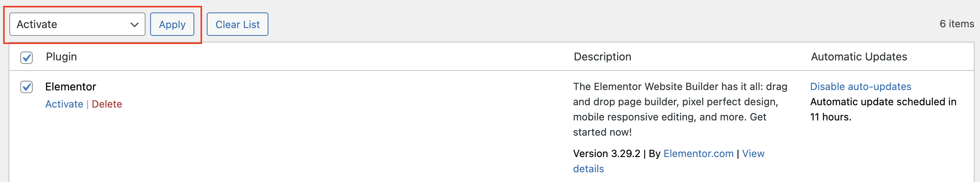This screenshot has width=980, height=182.
Task: Click the 6 items count label
Action: pyautogui.click(x=957, y=24)
